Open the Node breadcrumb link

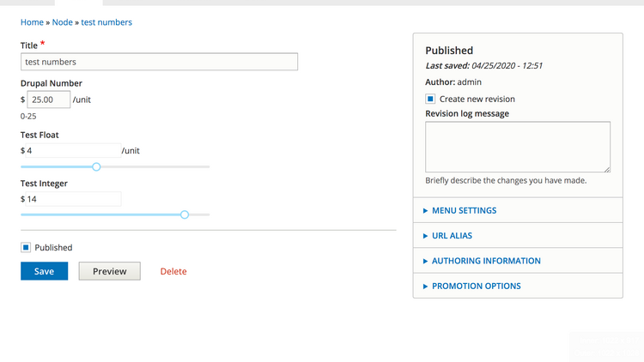[62, 22]
